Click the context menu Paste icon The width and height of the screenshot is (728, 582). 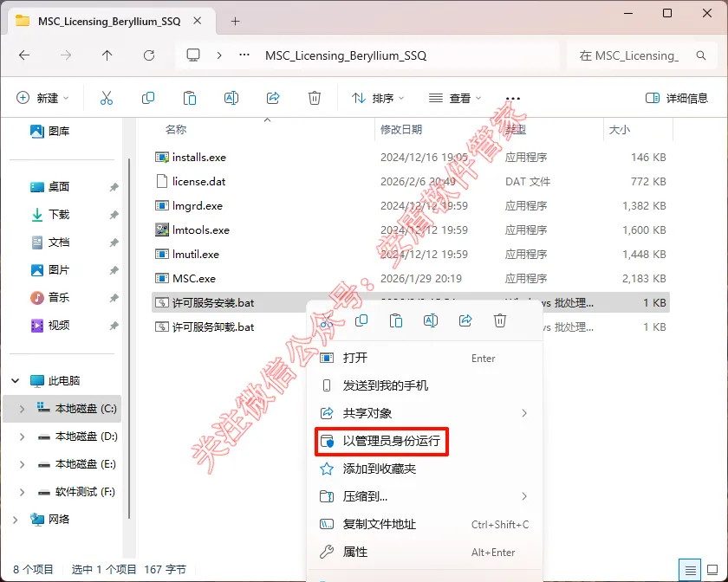[x=395, y=320]
